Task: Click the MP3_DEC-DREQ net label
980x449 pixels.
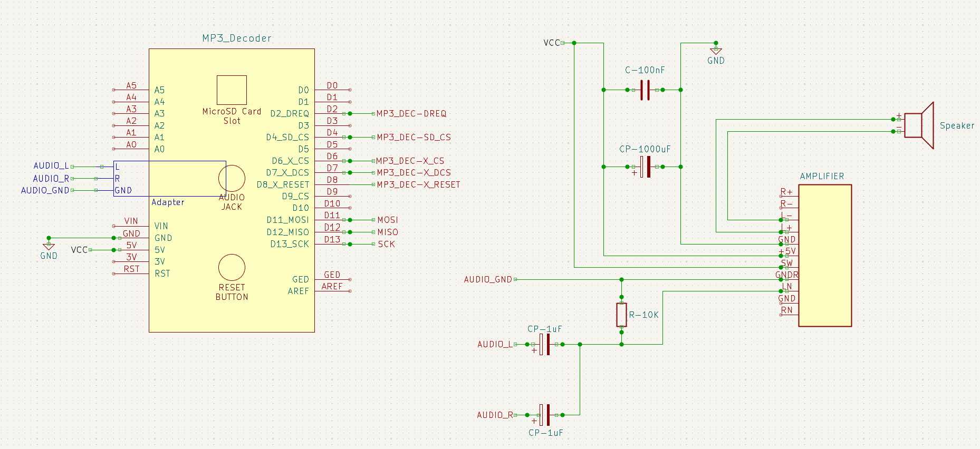Action: point(411,113)
